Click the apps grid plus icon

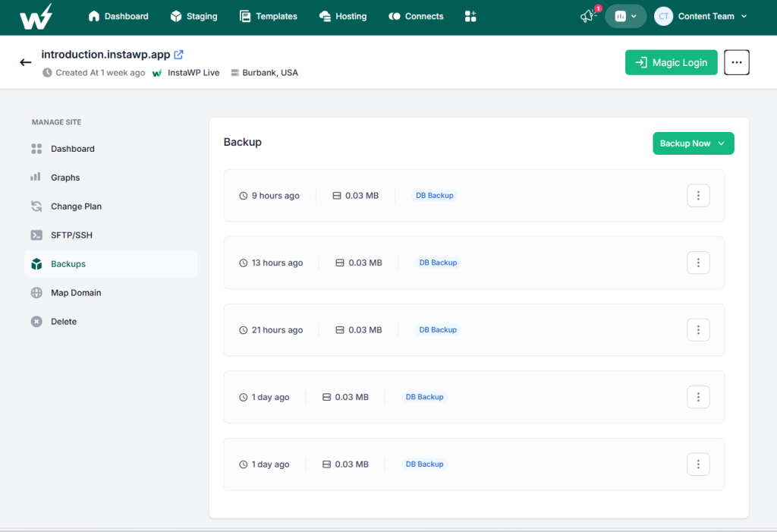point(470,17)
